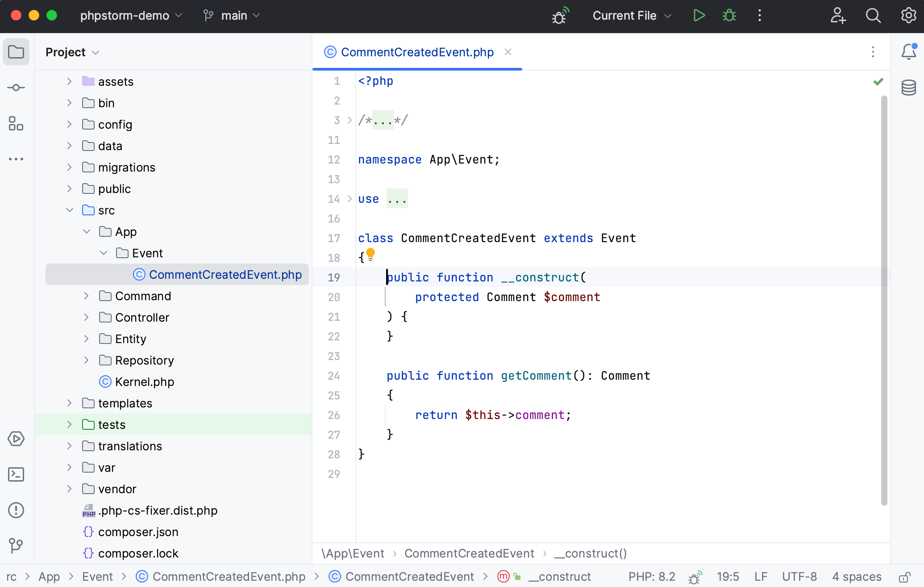Click the quick-fix light bulb

click(x=370, y=255)
